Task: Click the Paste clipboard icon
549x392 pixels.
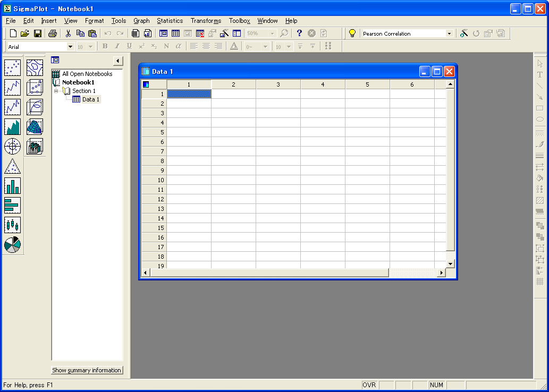Action: [x=92, y=33]
